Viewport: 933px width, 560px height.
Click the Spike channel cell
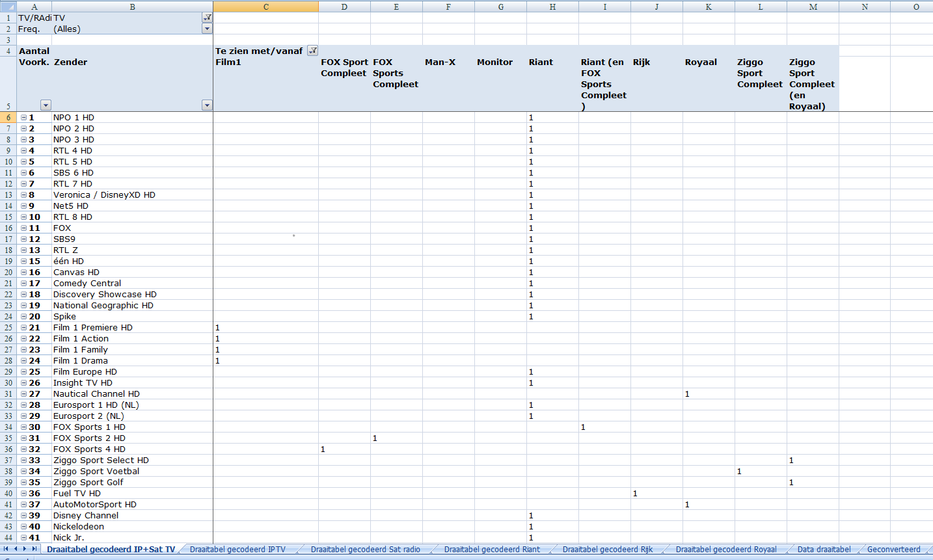point(132,317)
